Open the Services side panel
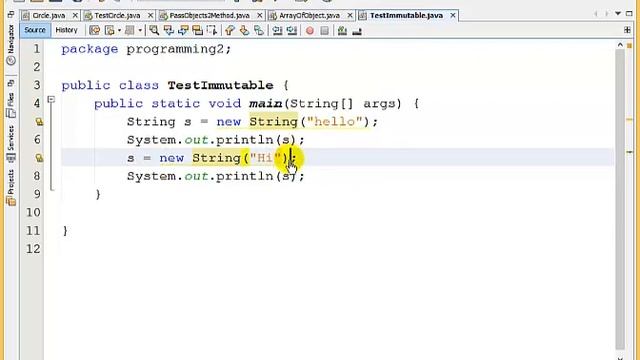 tap(11, 144)
